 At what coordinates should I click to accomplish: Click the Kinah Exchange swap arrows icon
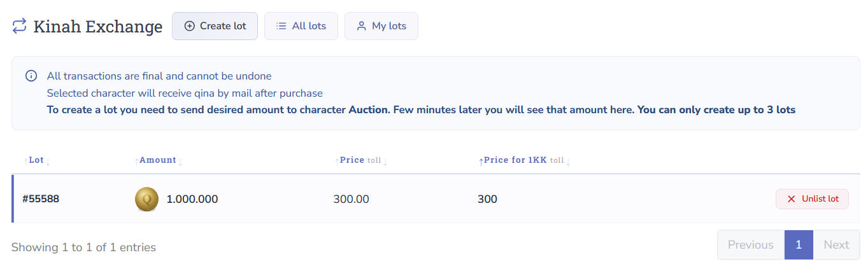point(19,26)
